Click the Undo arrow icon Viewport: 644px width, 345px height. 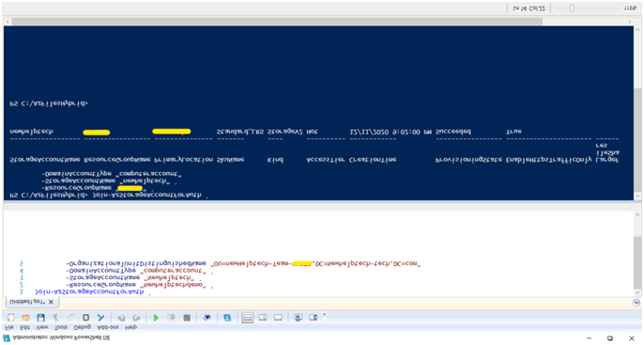click(121, 318)
